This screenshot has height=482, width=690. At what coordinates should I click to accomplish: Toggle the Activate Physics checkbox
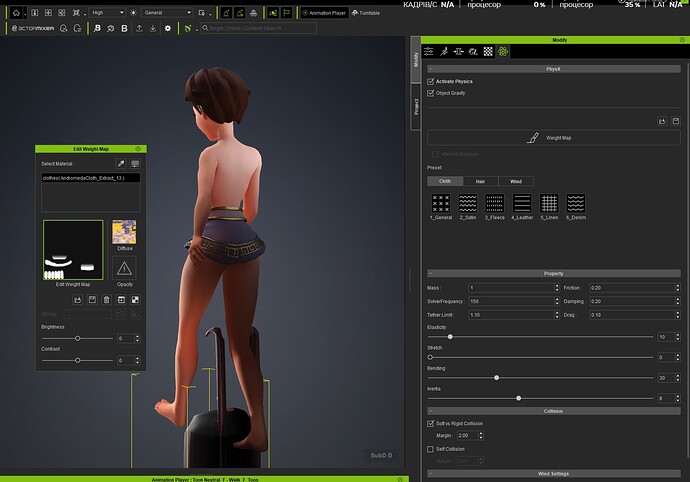pos(430,81)
